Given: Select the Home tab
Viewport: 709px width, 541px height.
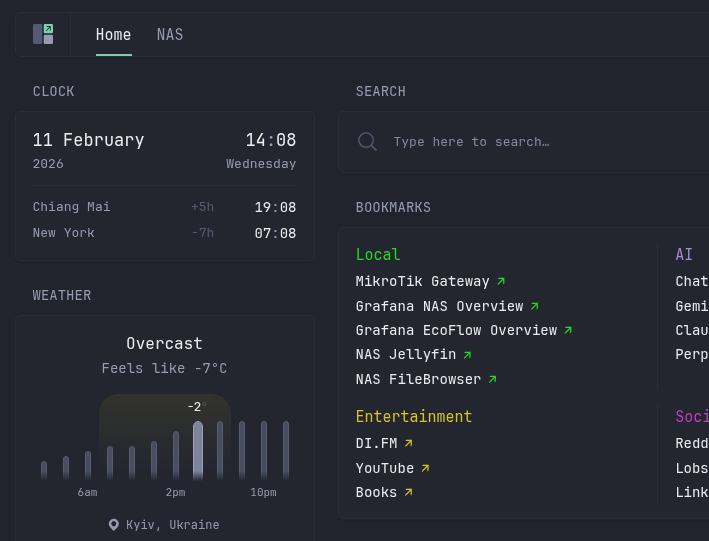Looking at the screenshot, I should (x=113, y=35).
